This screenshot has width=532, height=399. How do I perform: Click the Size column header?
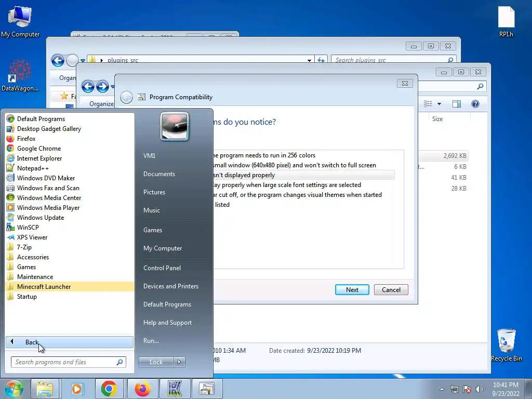pyautogui.click(x=437, y=119)
